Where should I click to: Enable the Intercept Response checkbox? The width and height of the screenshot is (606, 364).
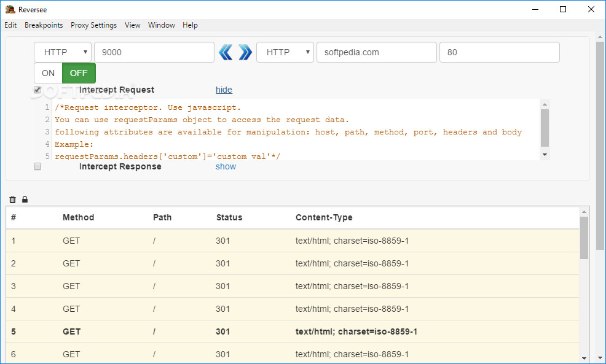[37, 166]
